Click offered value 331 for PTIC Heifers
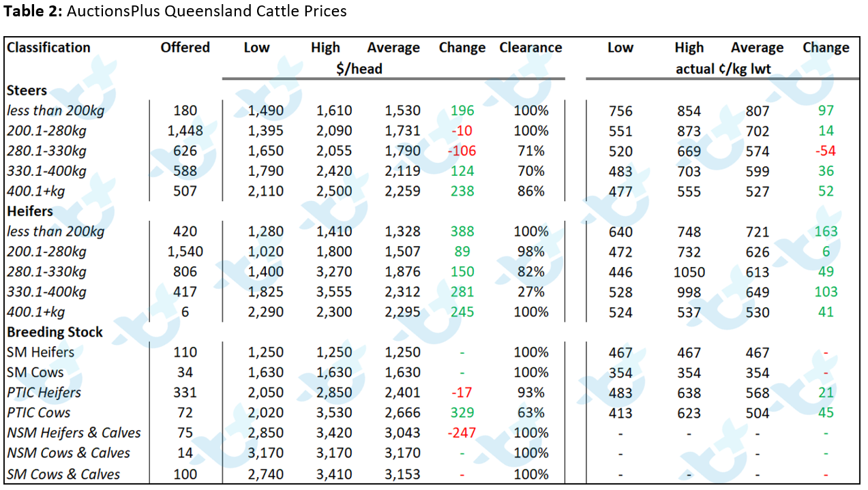 [185, 393]
